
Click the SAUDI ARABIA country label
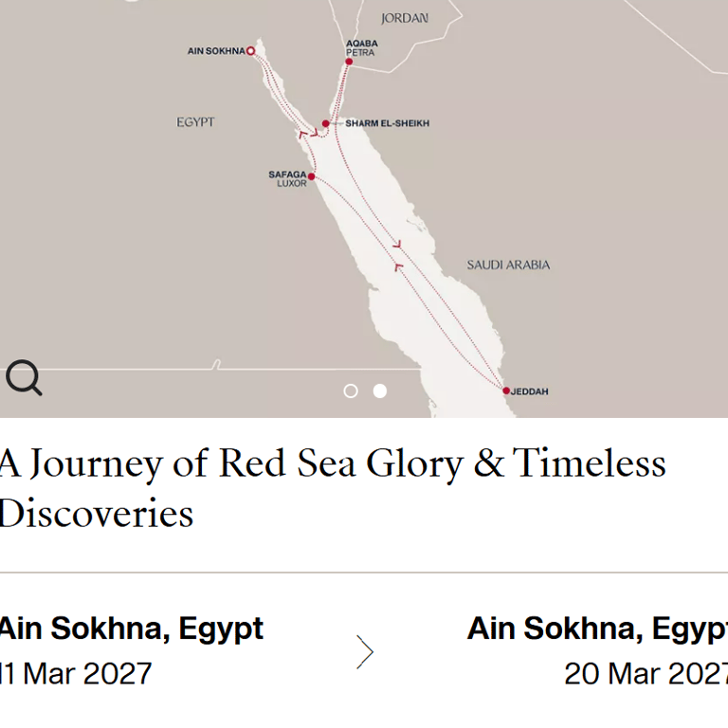pos(508,265)
